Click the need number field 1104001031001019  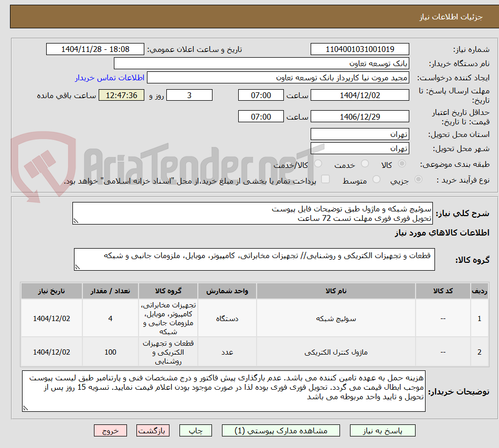[x=359, y=49]
